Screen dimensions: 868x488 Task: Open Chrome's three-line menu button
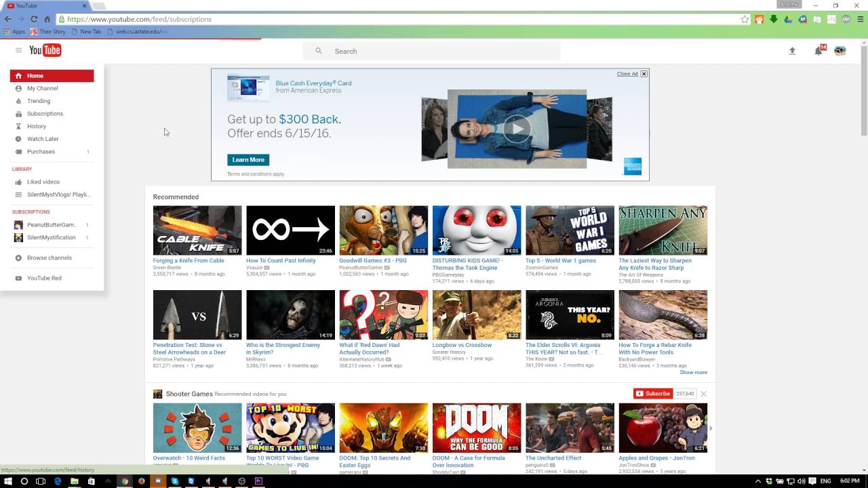coord(861,19)
